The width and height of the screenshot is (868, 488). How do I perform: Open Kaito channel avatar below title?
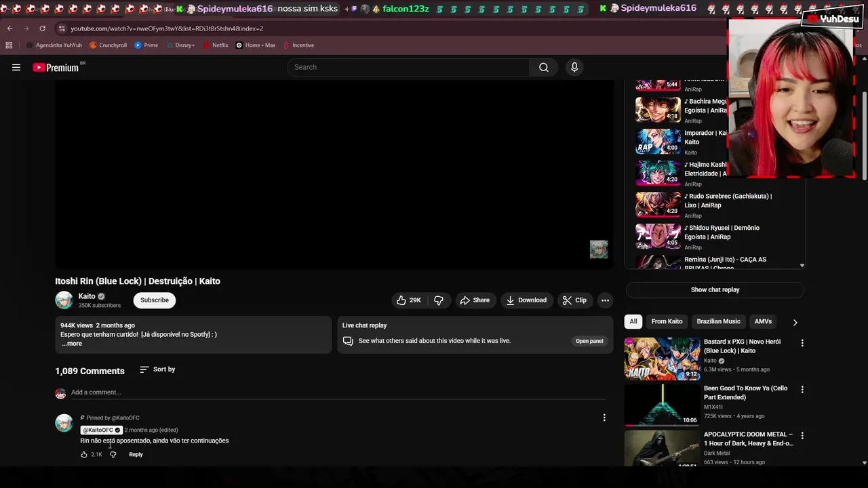64,300
